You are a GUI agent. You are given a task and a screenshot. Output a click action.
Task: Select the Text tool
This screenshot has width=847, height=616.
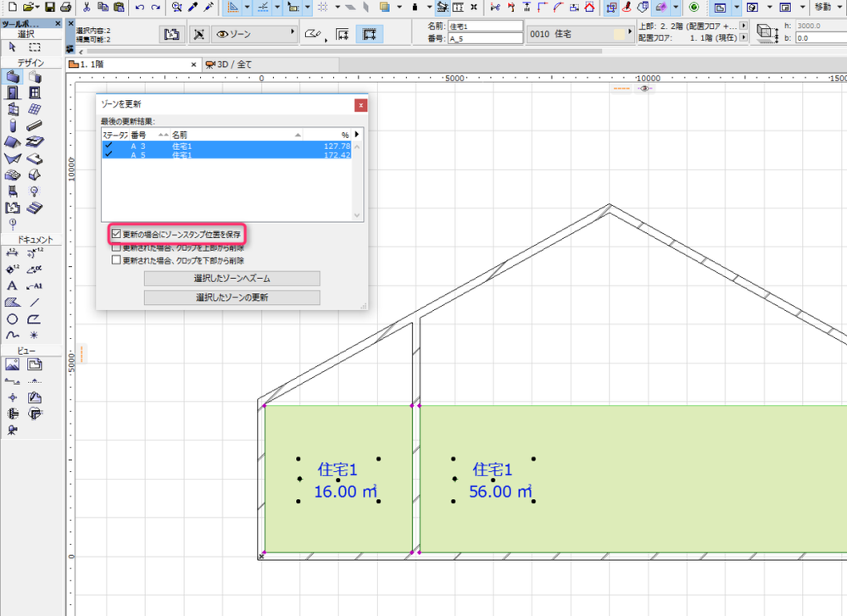[x=13, y=286]
